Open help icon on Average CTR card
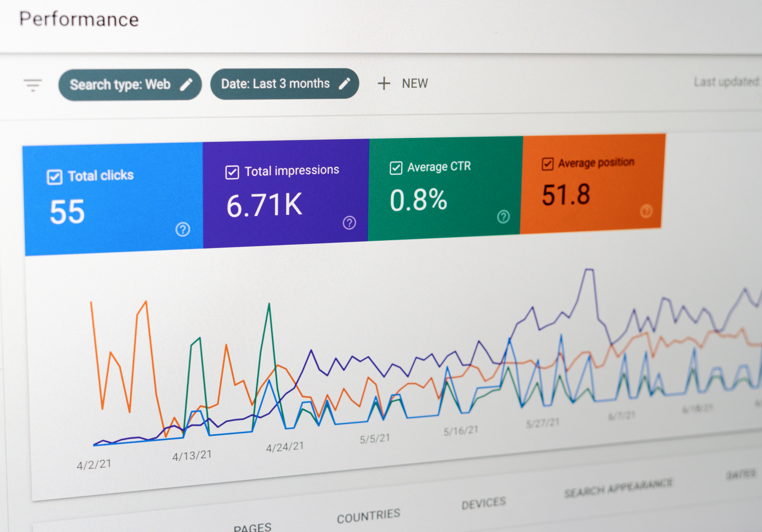The image size is (762, 532). [x=503, y=217]
